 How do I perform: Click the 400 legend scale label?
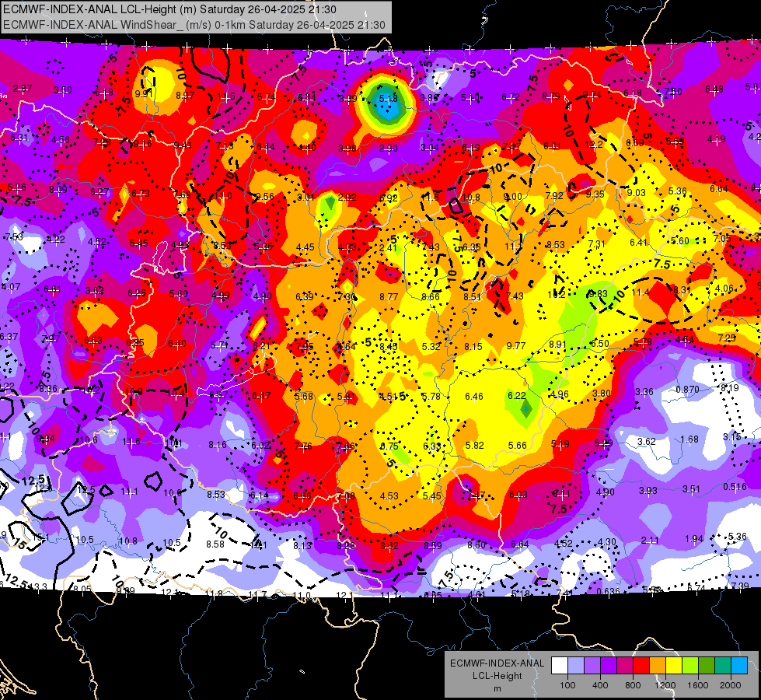pyautogui.click(x=600, y=685)
